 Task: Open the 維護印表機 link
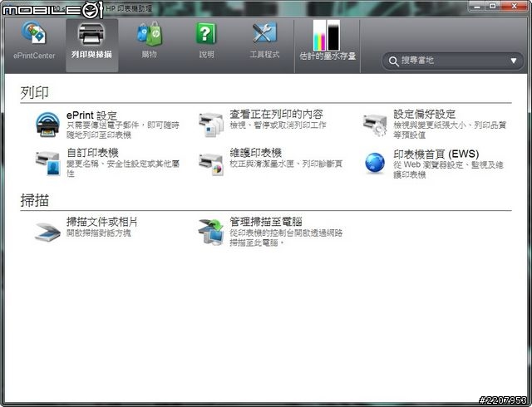click(x=255, y=153)
